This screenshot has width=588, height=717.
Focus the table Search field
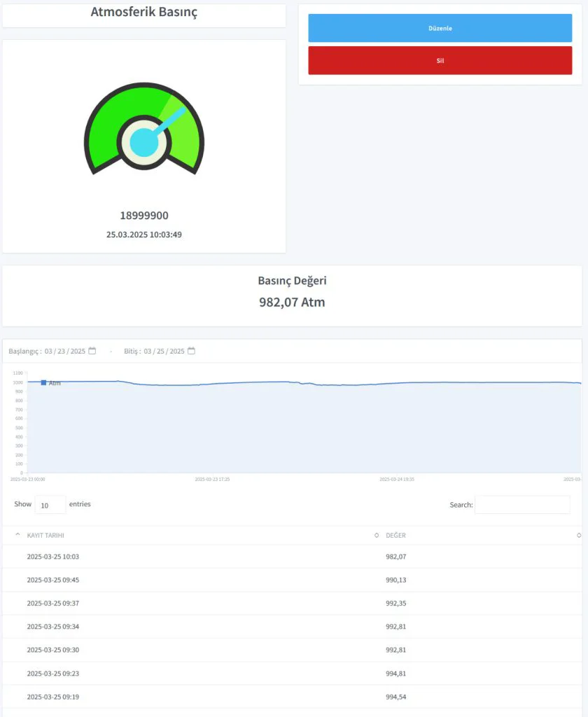(x=521, y=505)
